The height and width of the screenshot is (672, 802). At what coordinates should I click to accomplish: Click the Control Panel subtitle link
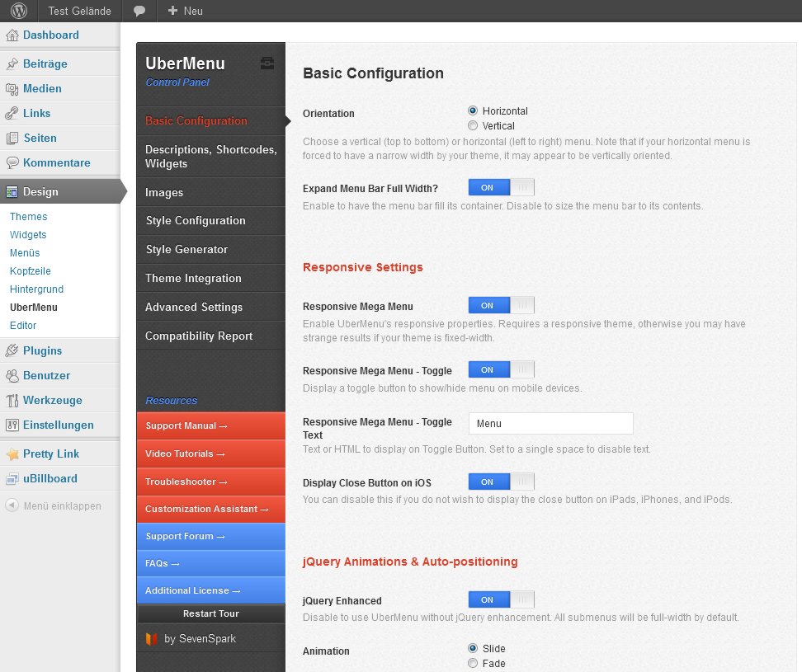point(177,82)
